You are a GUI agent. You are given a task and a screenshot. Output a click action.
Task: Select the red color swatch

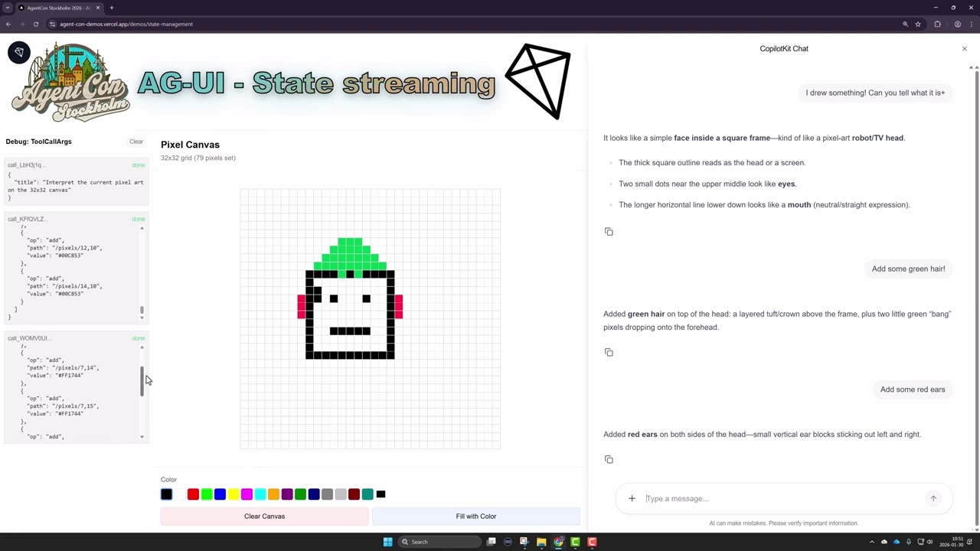[193, 494]
